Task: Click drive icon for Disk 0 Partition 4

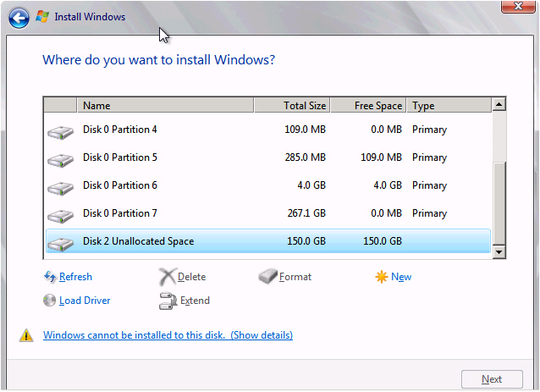Action: click(x=60, y=132)
